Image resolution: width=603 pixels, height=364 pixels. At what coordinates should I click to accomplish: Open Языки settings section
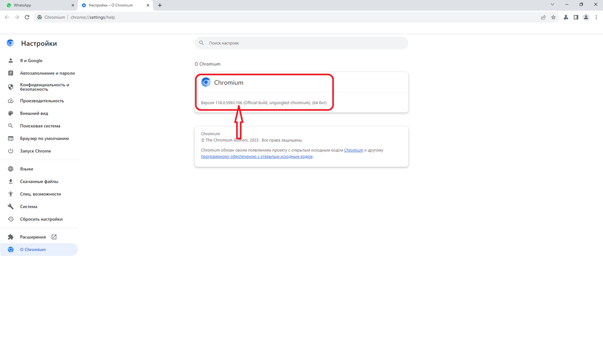(39, 169)
